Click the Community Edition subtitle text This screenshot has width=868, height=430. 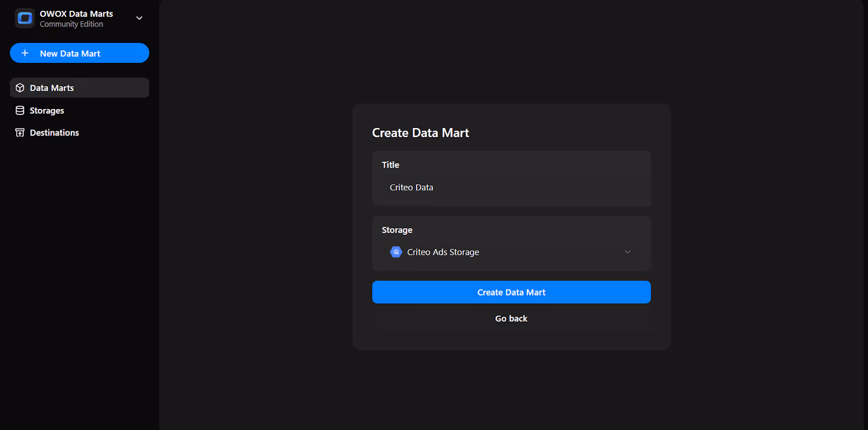pos(71,24)
